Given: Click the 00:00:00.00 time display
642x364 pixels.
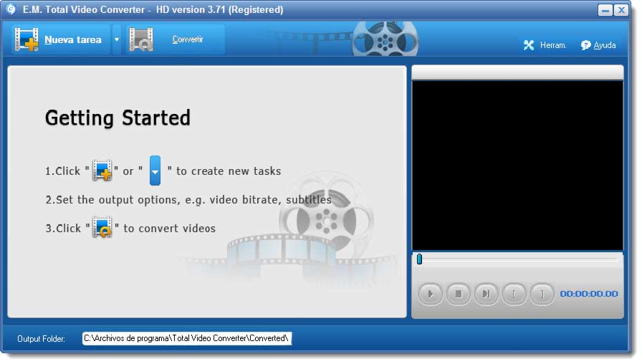Looking at the screenshot, I should tap(589, 294).
